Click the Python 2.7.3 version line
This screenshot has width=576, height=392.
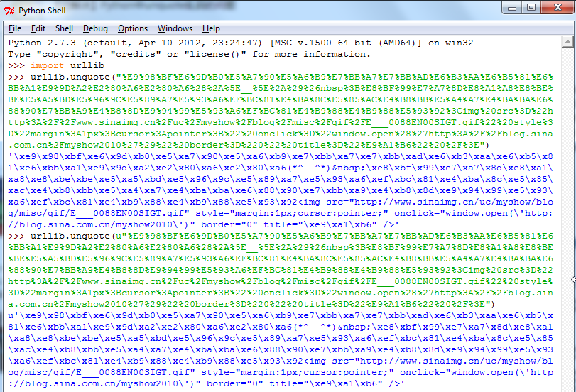pyautogui.click(x=241, y=43)
